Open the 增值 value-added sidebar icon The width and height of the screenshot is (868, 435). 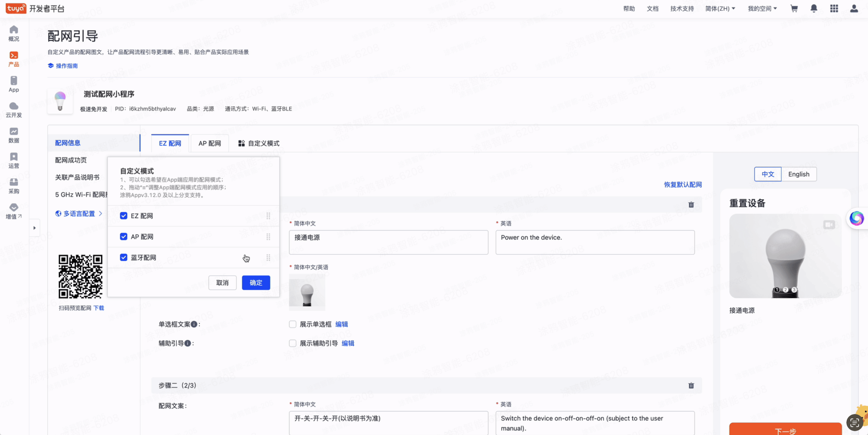pyautogui.click(x=14, y=211)
